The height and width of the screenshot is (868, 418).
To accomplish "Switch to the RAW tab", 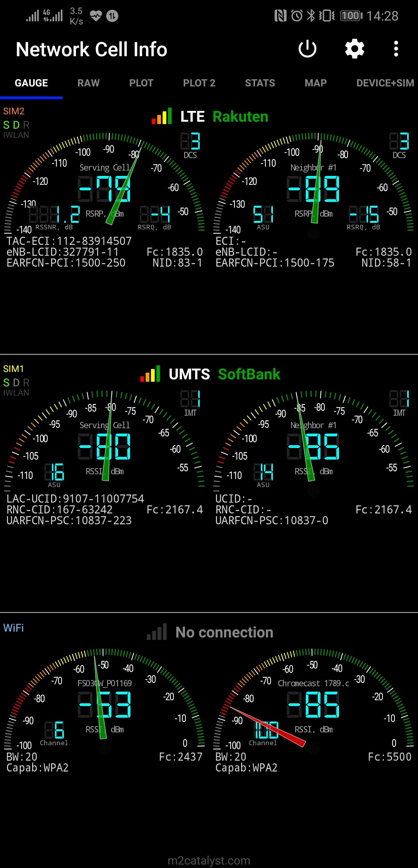I will pos(89,83).
